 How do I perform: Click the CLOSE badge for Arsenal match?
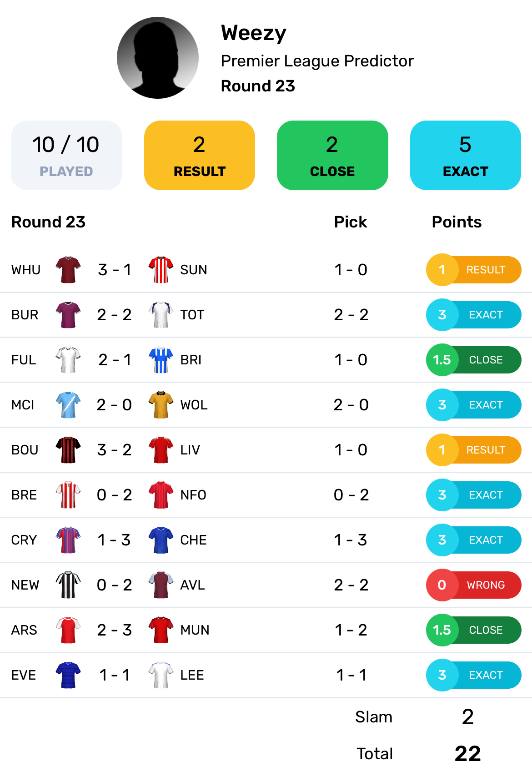[473, 630]
